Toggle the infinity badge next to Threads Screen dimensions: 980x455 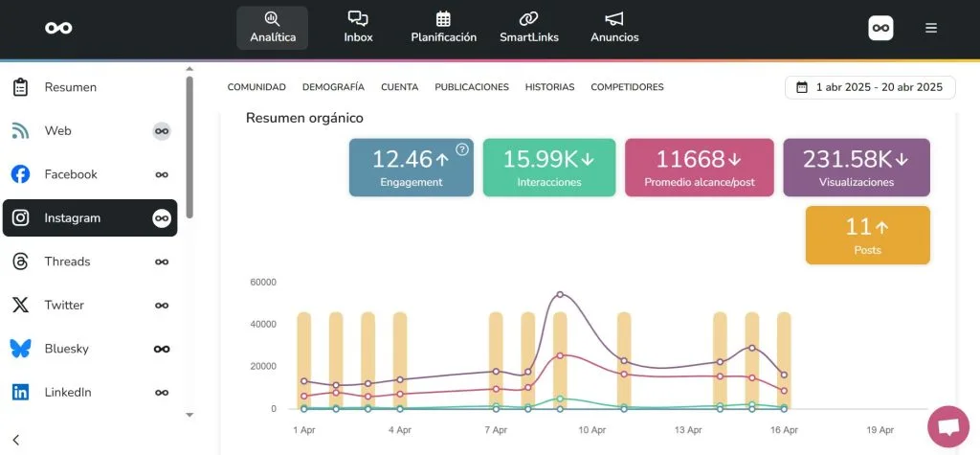coord(162,262)
